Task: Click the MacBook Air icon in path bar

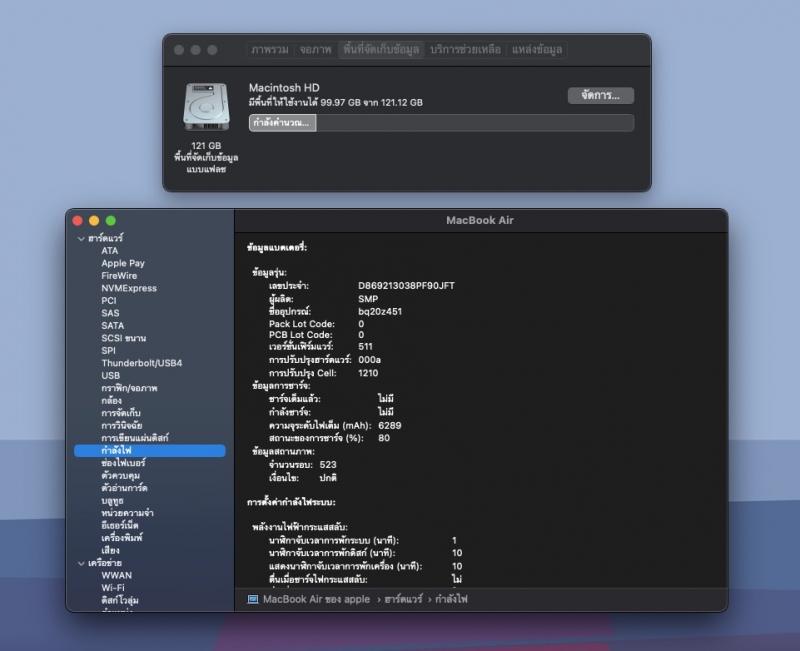Action: (254, 599)
